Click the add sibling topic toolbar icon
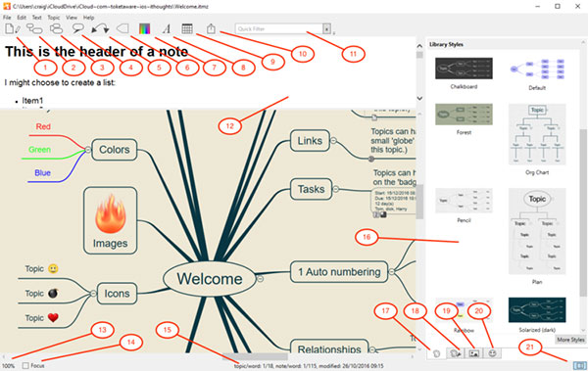Viewport: 588px width, 371px height. 56,28
